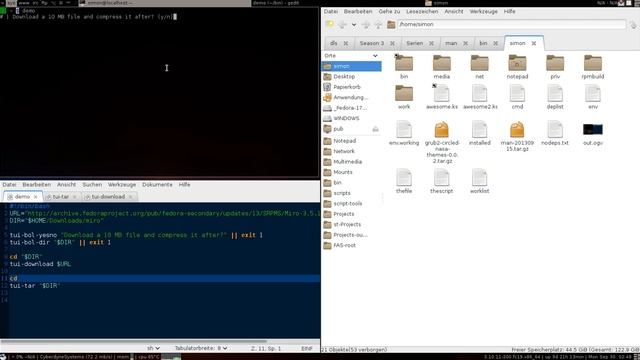
Task: Open the rpmbuild folder icon
Action: [x=593, y=64]
